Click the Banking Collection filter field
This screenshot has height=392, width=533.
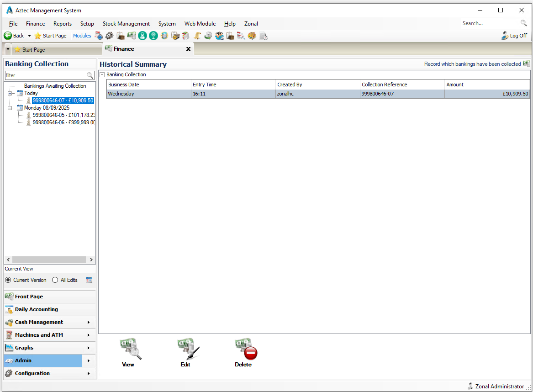(46, 75)
